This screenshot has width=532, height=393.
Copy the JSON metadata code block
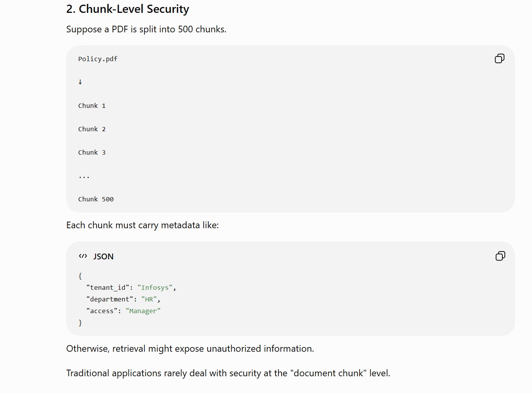tap(500, 256)
